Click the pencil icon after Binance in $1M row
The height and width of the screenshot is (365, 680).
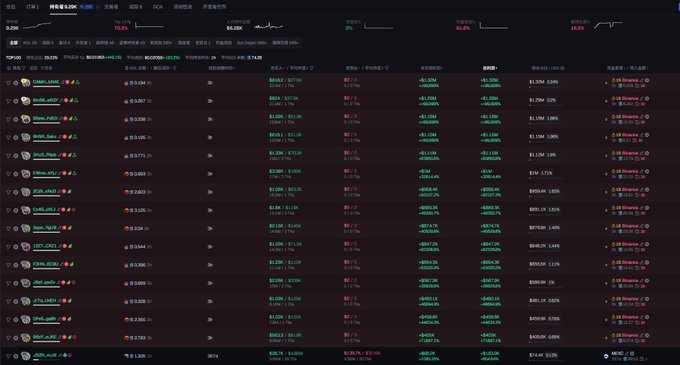point(642,171)
